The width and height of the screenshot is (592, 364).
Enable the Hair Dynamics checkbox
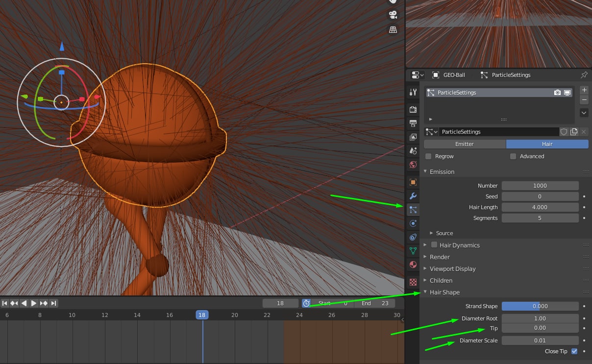(434, 245)
